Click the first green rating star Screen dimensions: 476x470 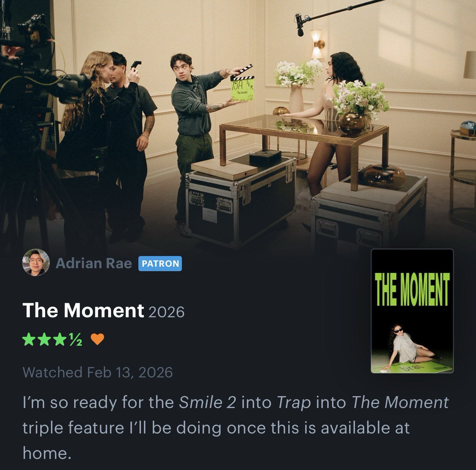click(28, 339)
